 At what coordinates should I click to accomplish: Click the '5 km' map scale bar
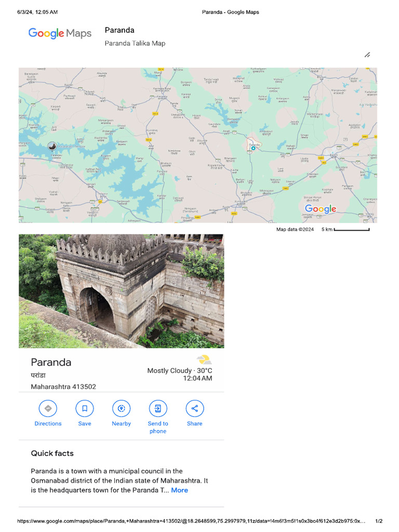345,229
